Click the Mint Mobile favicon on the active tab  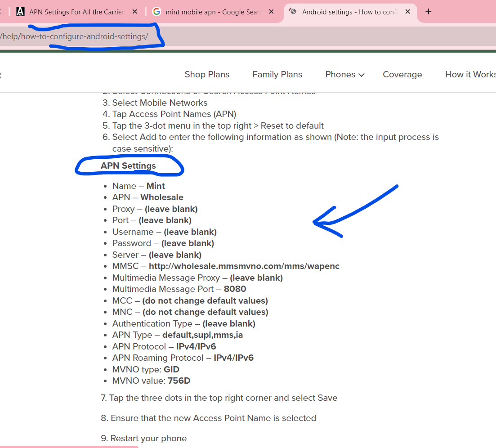click(293, 12)
